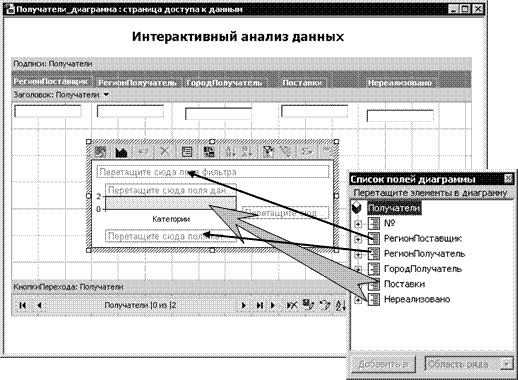Go to next record in navigation bar

pyautogui.click(x=244, y=305)
